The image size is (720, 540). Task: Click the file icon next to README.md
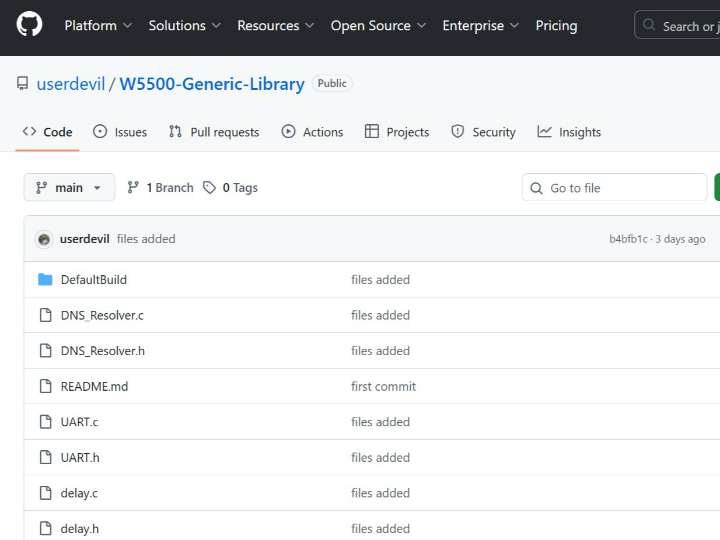click(x=45, y=386)
